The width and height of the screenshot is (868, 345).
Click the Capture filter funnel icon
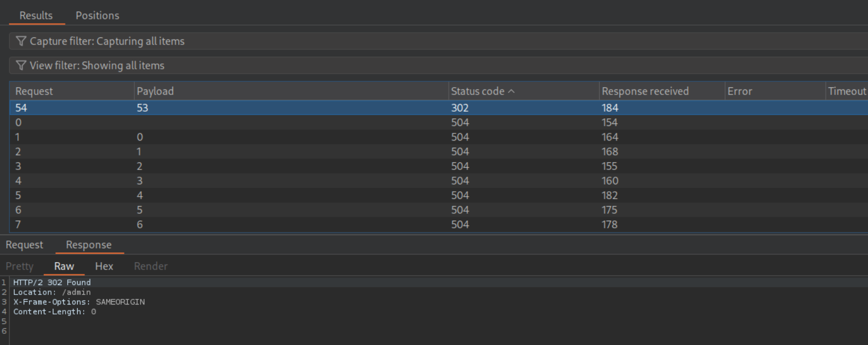[x=21, y=41]
